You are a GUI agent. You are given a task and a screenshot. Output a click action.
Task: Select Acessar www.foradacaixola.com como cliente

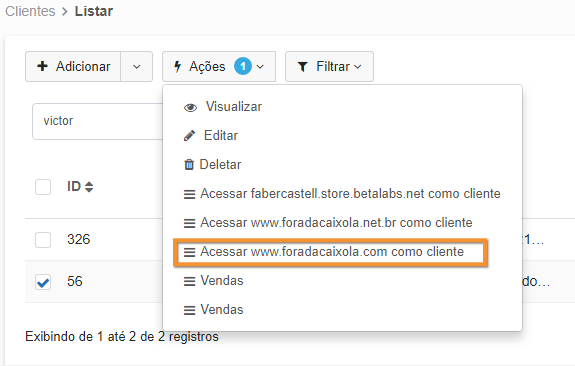tap(330, 252)
